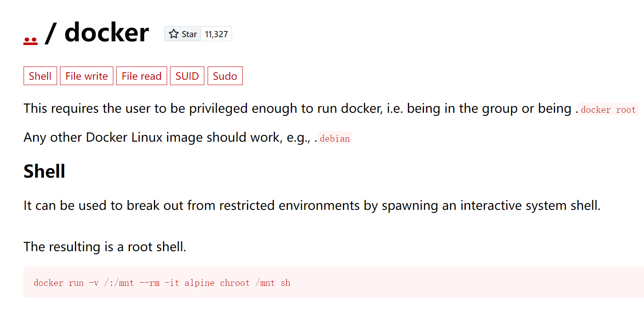Click the word 'chroot' in the command
644x309 pixels.
235,283
